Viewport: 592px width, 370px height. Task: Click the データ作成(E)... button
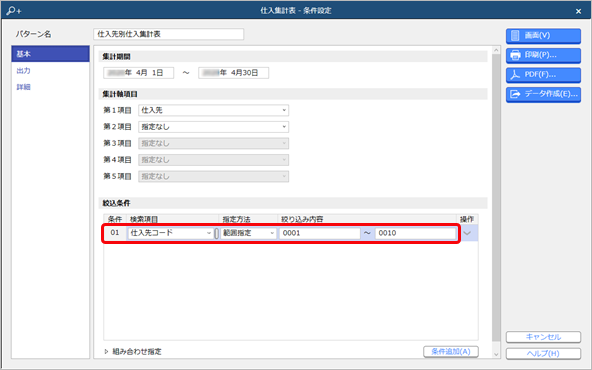[x=543, y=94]
